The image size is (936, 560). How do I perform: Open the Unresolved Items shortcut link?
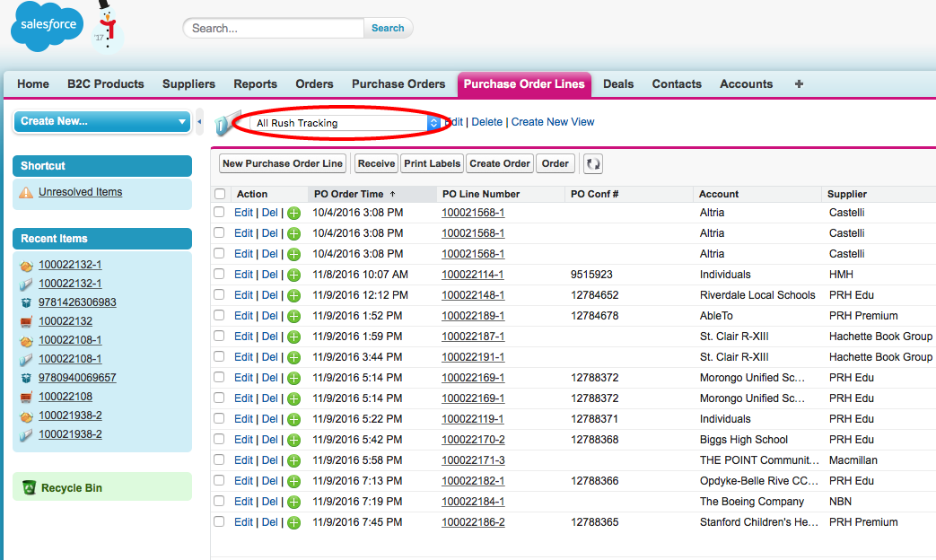coord(81,192)
